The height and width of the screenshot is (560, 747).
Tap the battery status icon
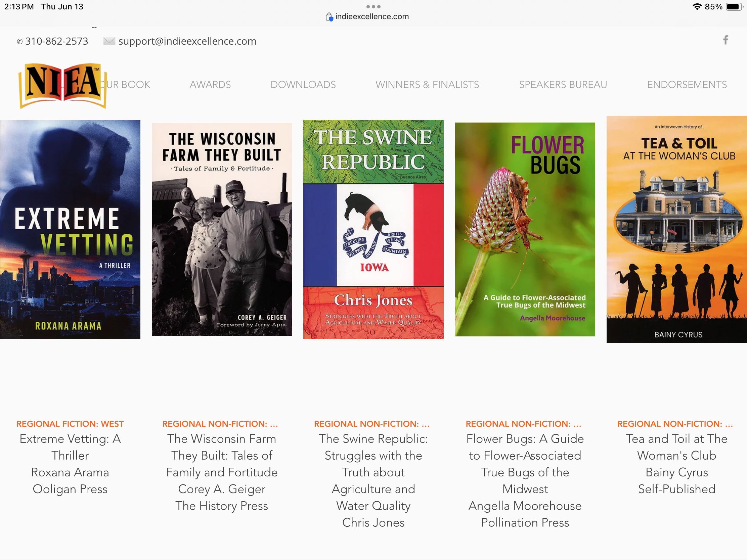coord(734,7)
